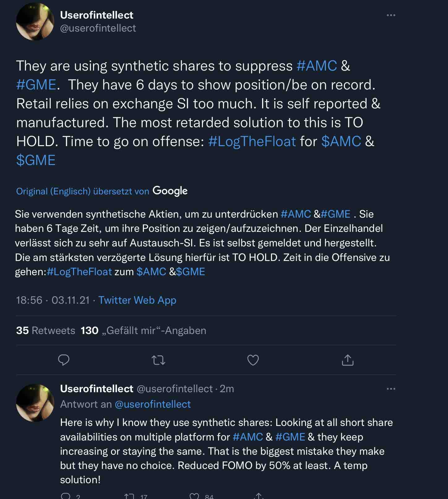The height and width of the screenshot is (499, 448).
Task: Show the original English text via Google translation link
Action: point(82,191)
